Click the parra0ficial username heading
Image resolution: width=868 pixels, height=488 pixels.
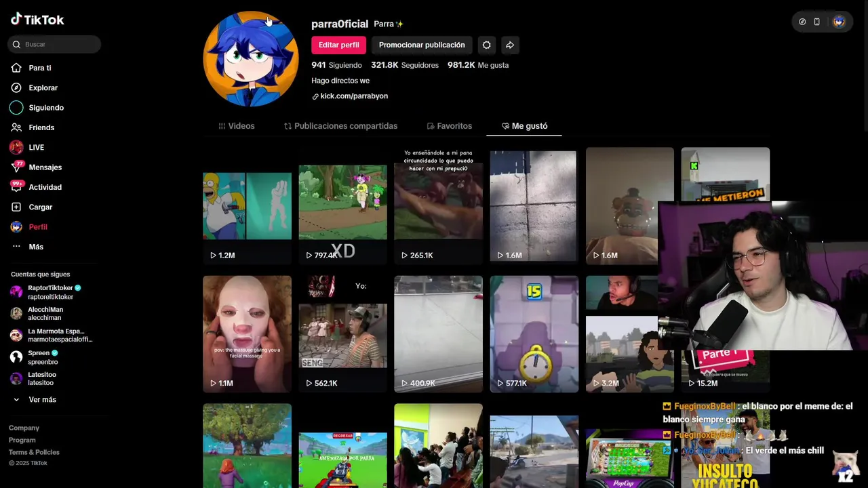tap(340, 24)
